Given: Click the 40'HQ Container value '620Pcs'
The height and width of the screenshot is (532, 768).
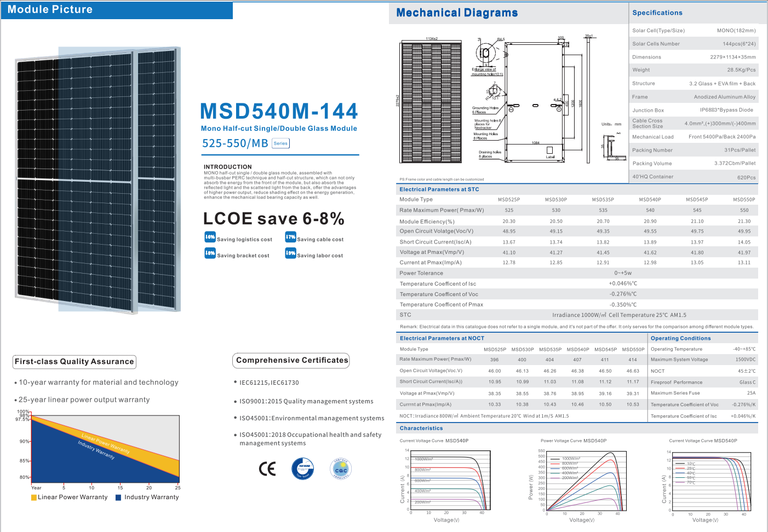Looking at the screenshot, I should (x=747, y=177).
